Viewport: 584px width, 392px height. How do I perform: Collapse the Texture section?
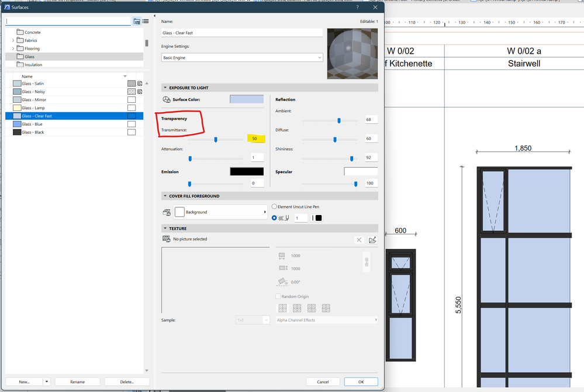click(x=165, y=228)
